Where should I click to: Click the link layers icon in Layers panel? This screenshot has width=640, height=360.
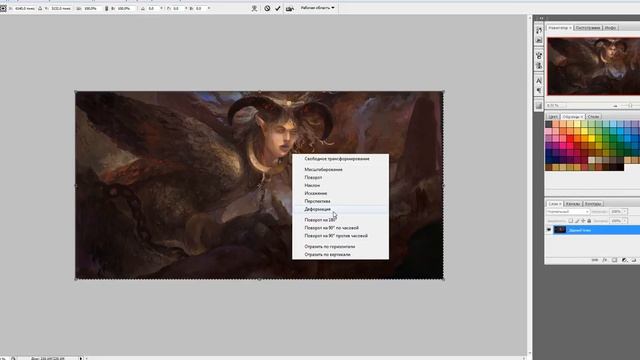(x=595, y=260)
